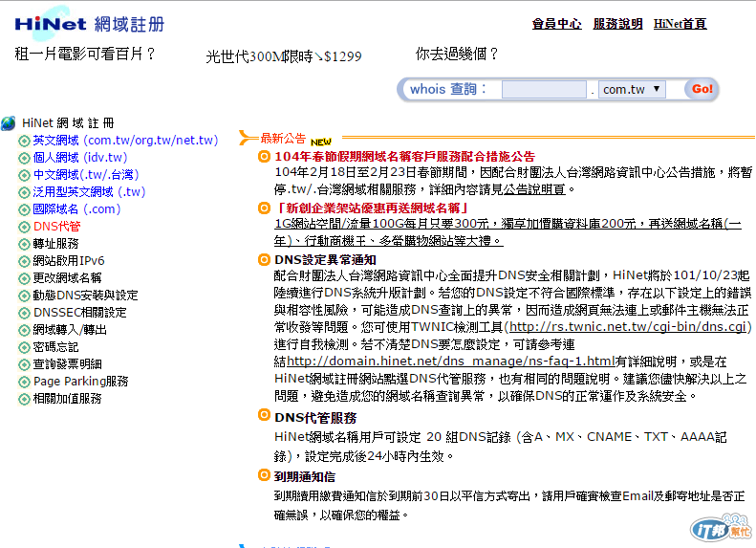This screenshot has width=756, height=548.
Task: Open 服務說明 in the top navigation
Action: pos(617,24)
